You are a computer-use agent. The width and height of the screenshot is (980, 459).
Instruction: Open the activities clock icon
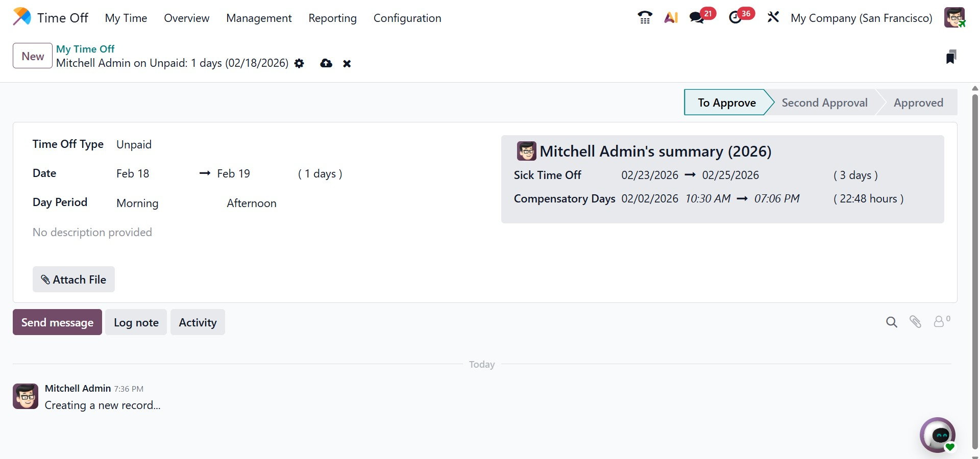click(x=735, y=18)
